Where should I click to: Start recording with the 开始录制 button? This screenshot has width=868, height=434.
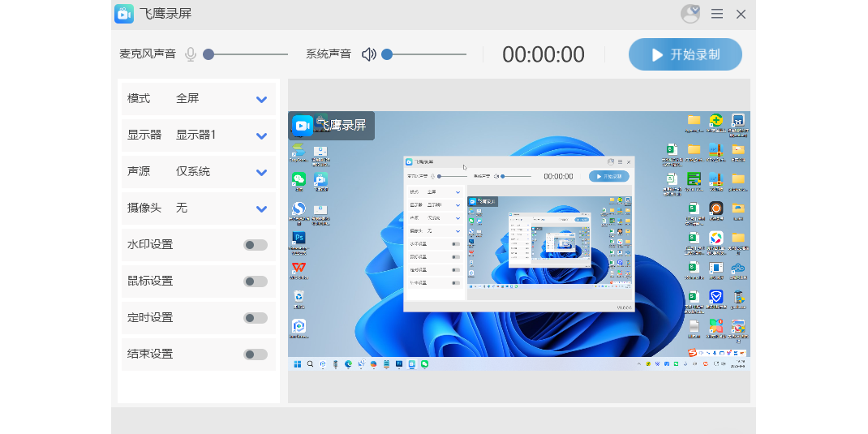tap(685, 54)
